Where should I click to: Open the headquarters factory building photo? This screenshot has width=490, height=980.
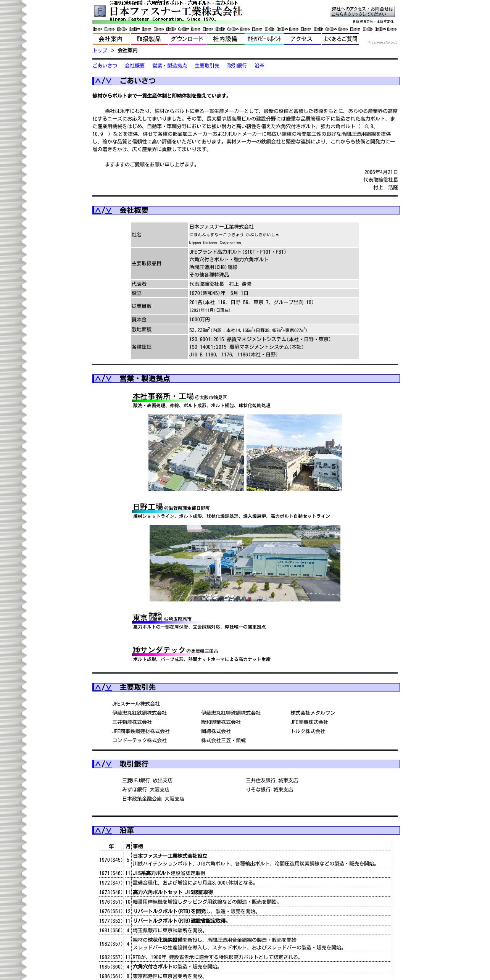coord(294,453)
